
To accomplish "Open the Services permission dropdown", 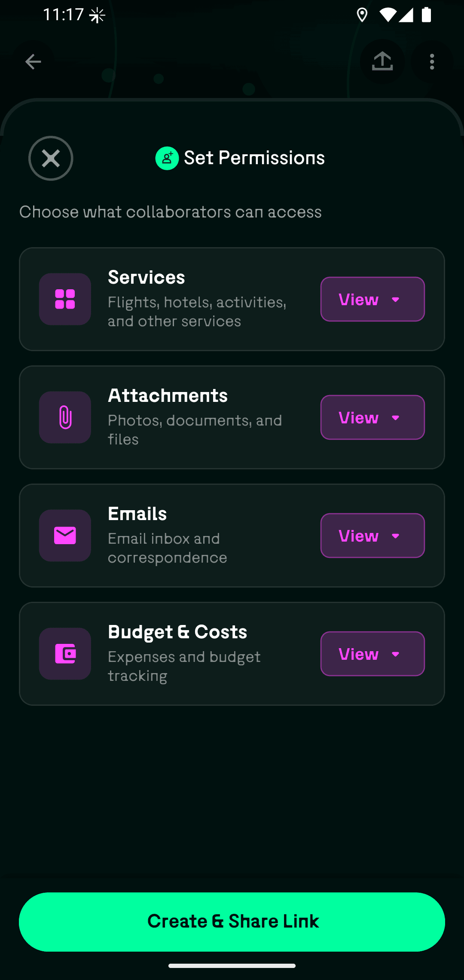I will [x=372, y=299].
